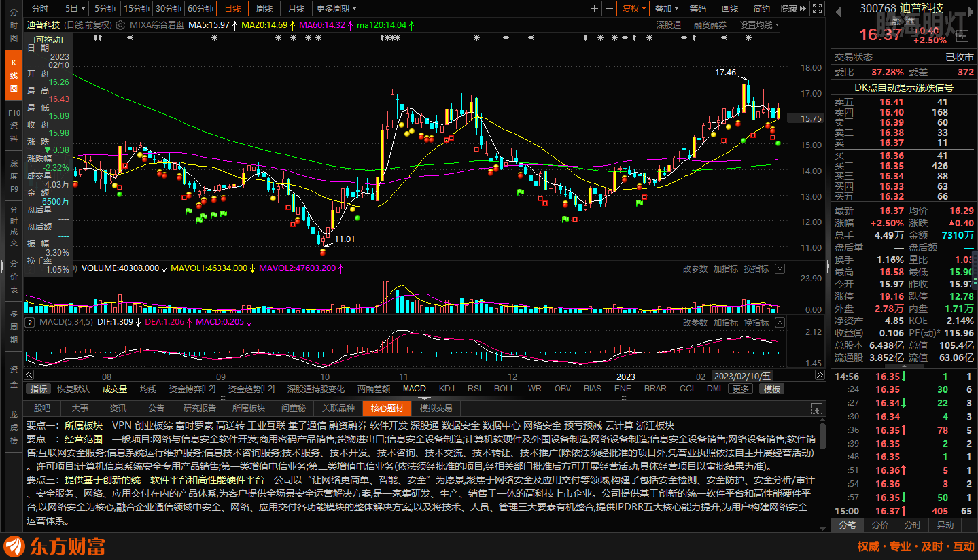Open 融资融券 link
This screenshot has width=978, height=560.
pos(710,25)
